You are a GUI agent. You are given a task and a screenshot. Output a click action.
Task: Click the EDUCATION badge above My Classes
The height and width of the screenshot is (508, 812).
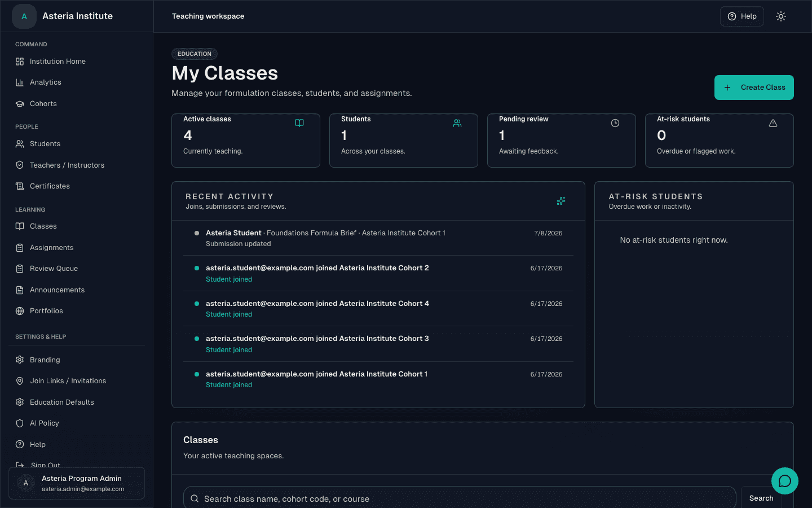pos(195,54)
